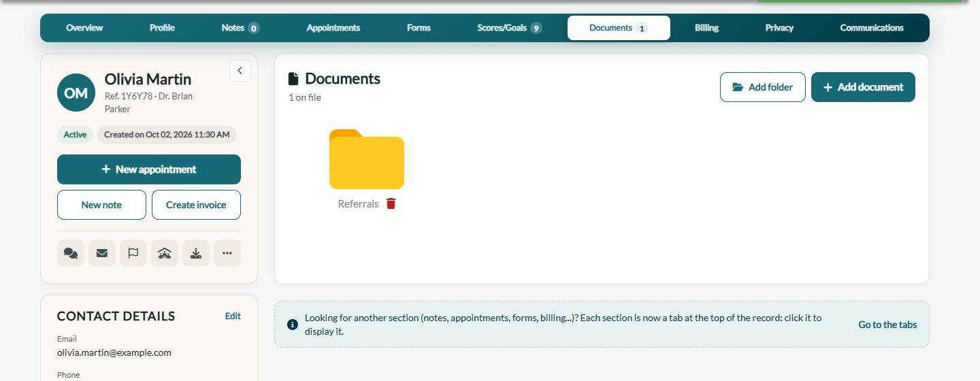Open the family group icon

coord(165,253)
